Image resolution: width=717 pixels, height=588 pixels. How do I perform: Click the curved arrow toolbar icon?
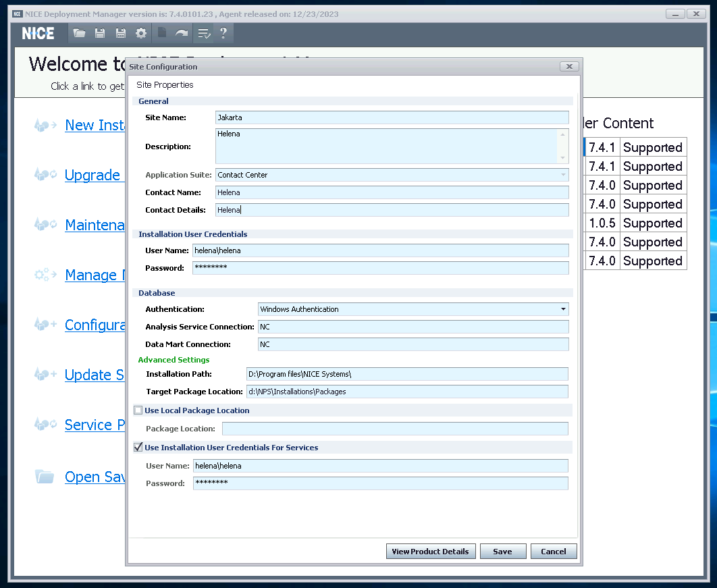point(182,33)
